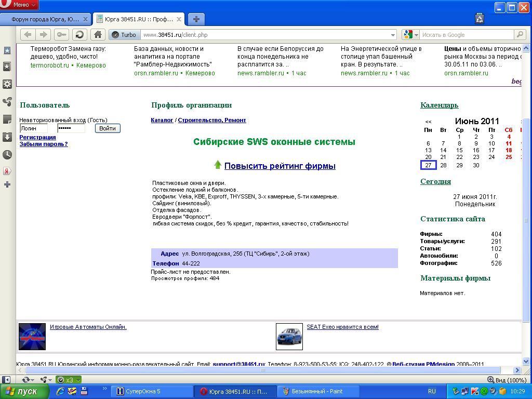Switch to the Форум города Юрга tab
The height and width of the screenshot is (399, 532).
[45, 19]
